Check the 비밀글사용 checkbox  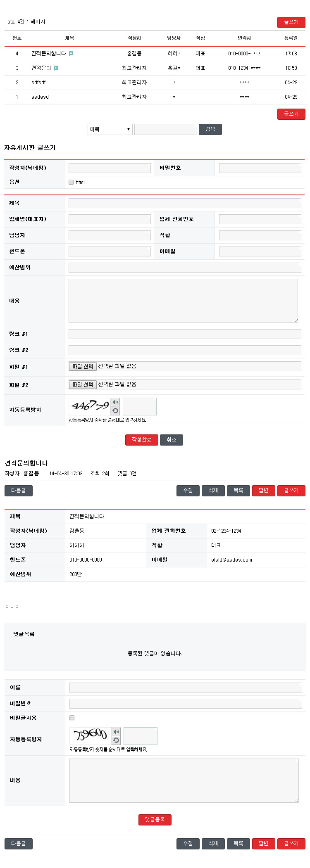pos(72,718)
